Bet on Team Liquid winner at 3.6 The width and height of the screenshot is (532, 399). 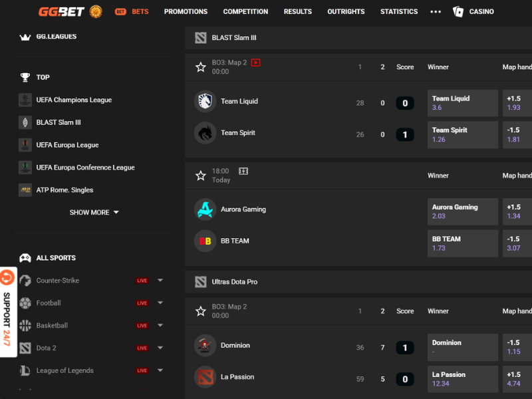(462, 103)
